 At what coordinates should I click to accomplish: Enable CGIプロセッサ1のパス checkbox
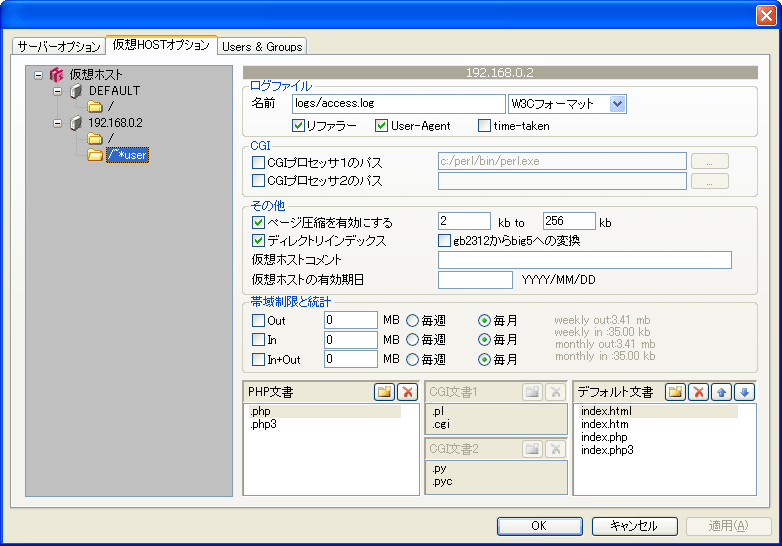(x=258, y=163)
